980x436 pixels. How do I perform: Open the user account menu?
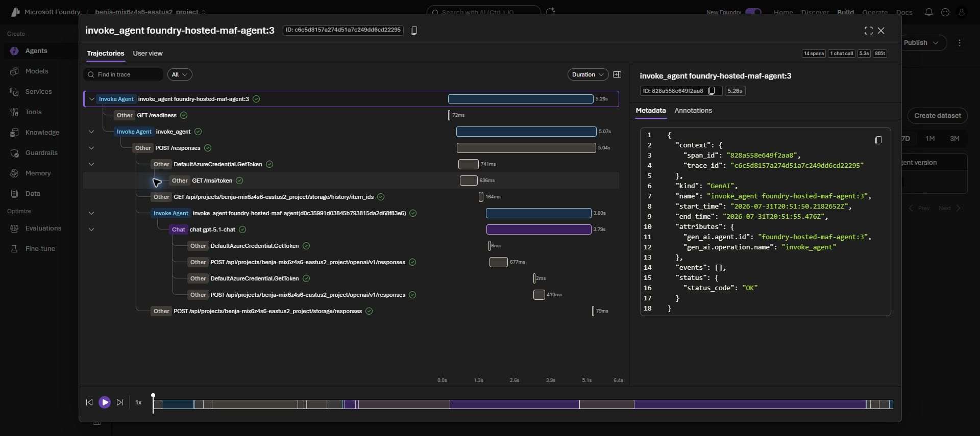tap(962, 12)
